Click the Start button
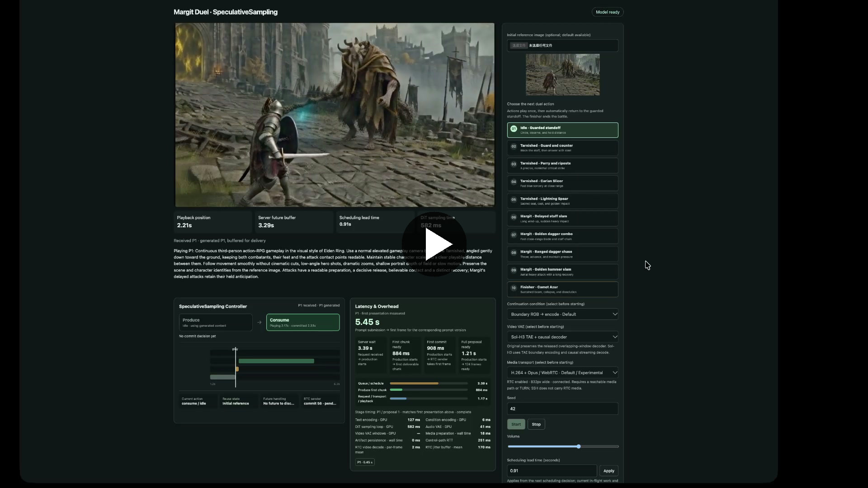Viewport: 868px width, 488px height. (x=516, y=424)
